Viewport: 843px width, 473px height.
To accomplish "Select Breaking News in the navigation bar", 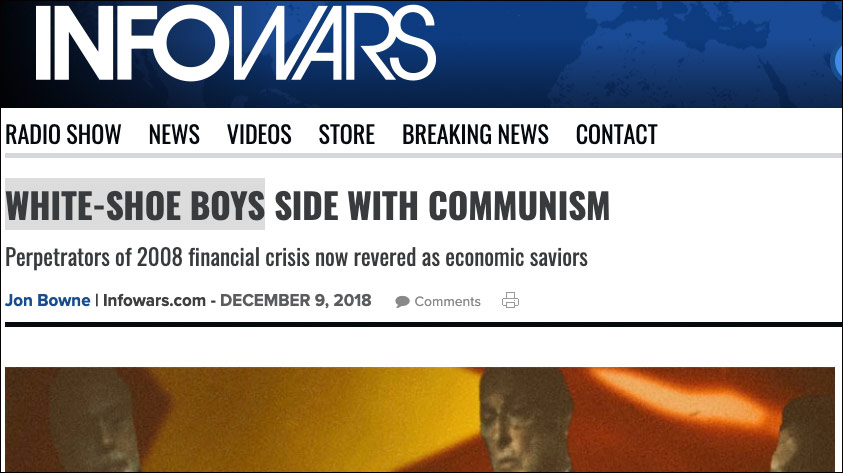I will click(x=475, y=134).
